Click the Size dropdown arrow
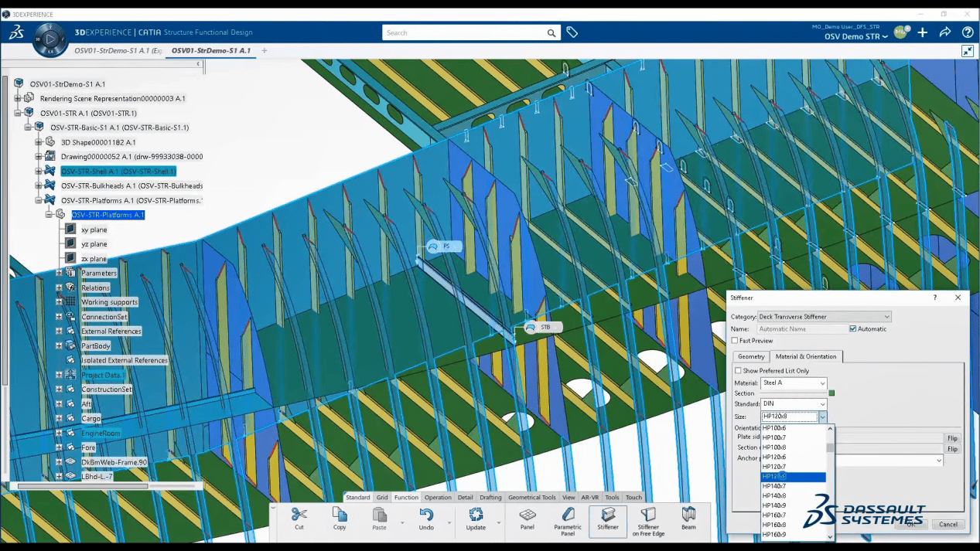 point(823,417)
